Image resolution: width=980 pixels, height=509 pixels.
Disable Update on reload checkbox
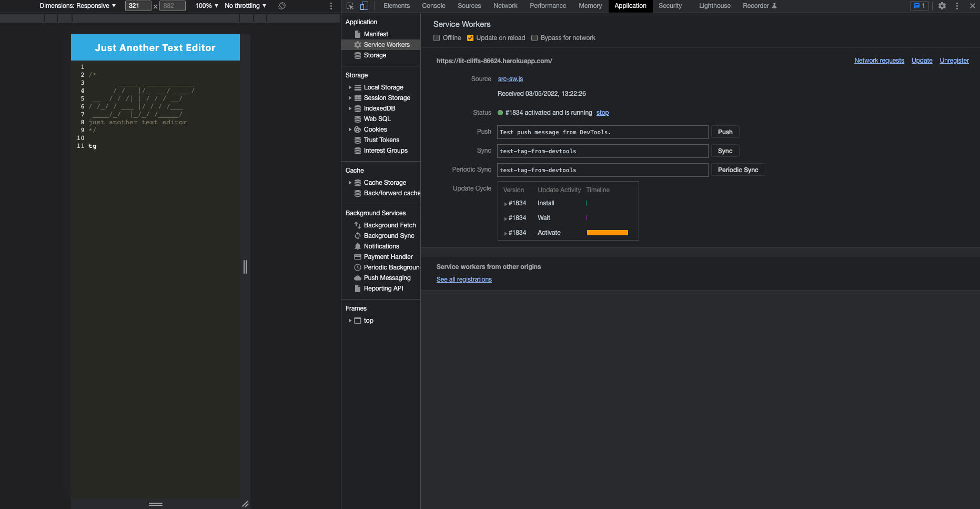[470, 38]
